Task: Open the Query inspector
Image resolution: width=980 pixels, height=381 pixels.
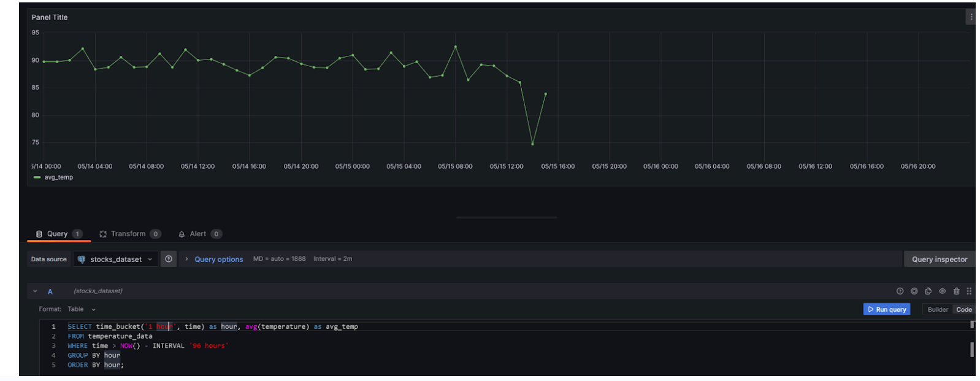Action: click(939, 260)
